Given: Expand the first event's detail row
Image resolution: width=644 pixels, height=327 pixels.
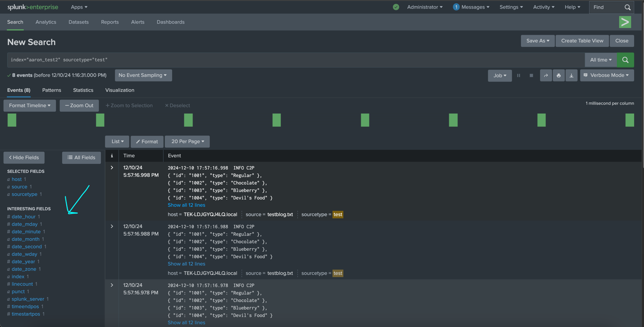Looking at the screenshot, I should (111, 167).
